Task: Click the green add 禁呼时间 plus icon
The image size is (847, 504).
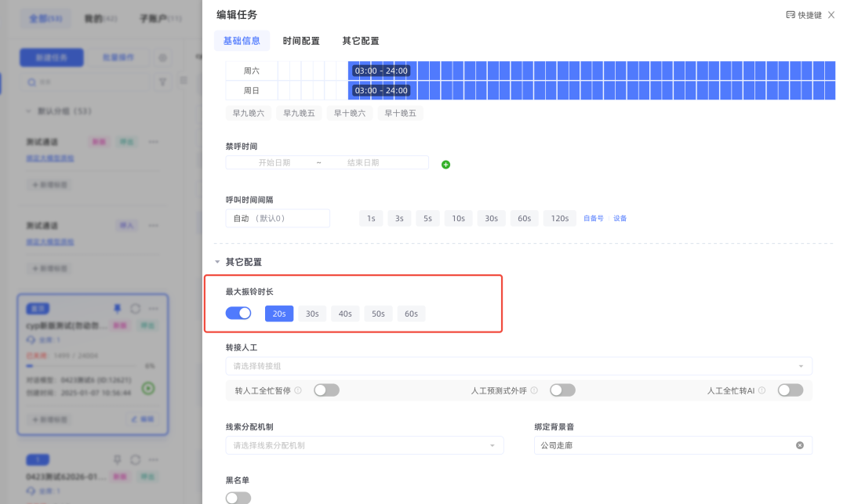Action: pos(445,165)
